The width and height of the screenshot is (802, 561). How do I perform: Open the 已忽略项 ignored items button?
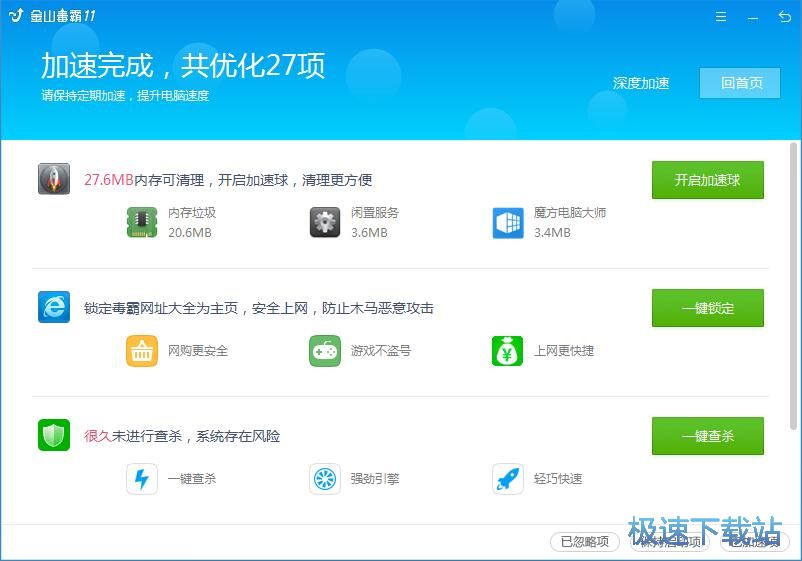(585, 542)
